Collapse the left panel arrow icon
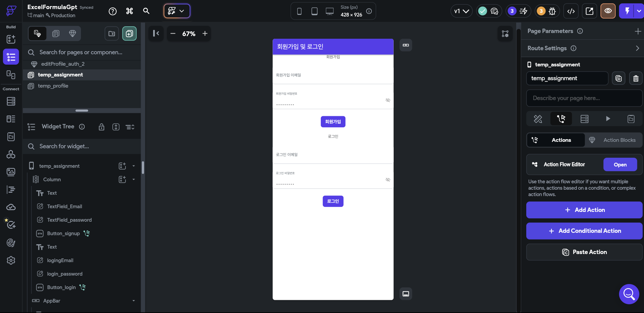This screenshot has width=644, height=313. click(x=156, y=33)
